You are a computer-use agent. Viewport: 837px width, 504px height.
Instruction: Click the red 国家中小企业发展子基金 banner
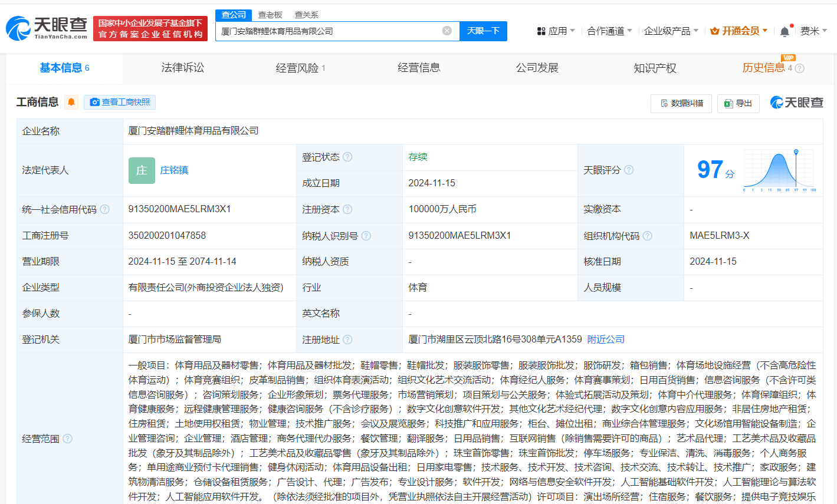click(x=150, y=28)
